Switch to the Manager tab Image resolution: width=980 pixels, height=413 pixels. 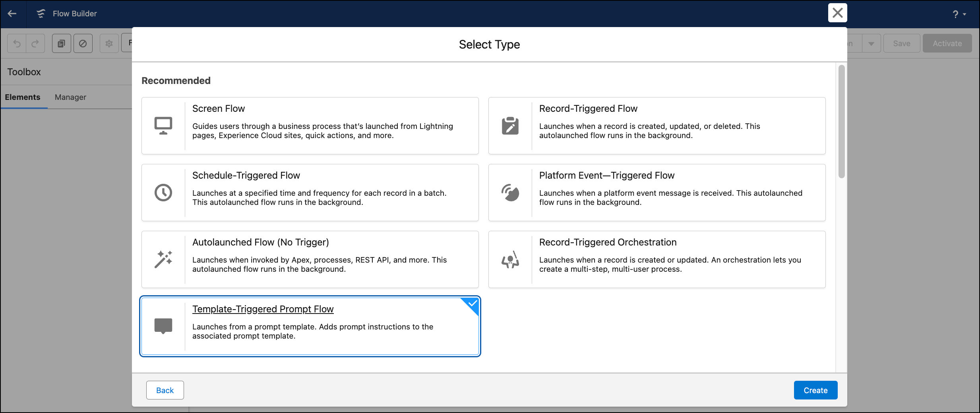(70, 97)
